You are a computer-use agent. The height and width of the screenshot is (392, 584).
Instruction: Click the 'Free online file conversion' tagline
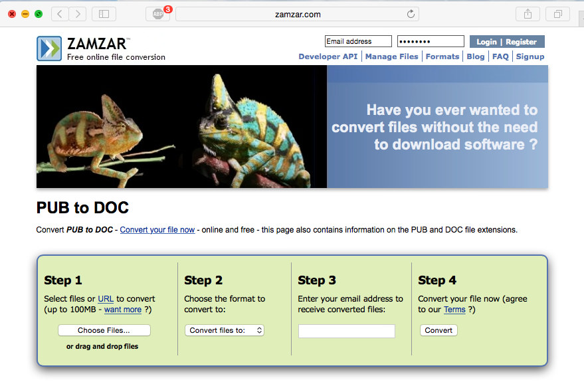(x=116, y=57)
